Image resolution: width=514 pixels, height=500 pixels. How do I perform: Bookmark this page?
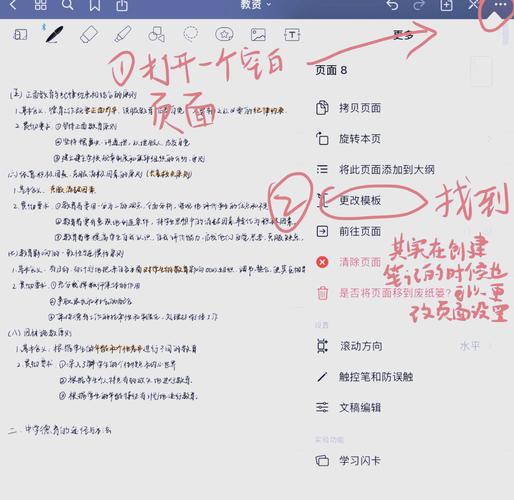(95, 5)
